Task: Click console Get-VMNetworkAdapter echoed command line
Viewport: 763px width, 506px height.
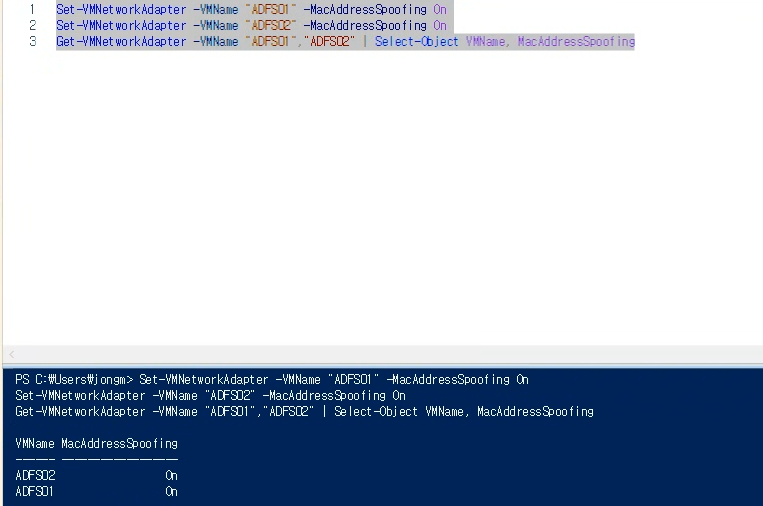Action: (x=304, y=412)
